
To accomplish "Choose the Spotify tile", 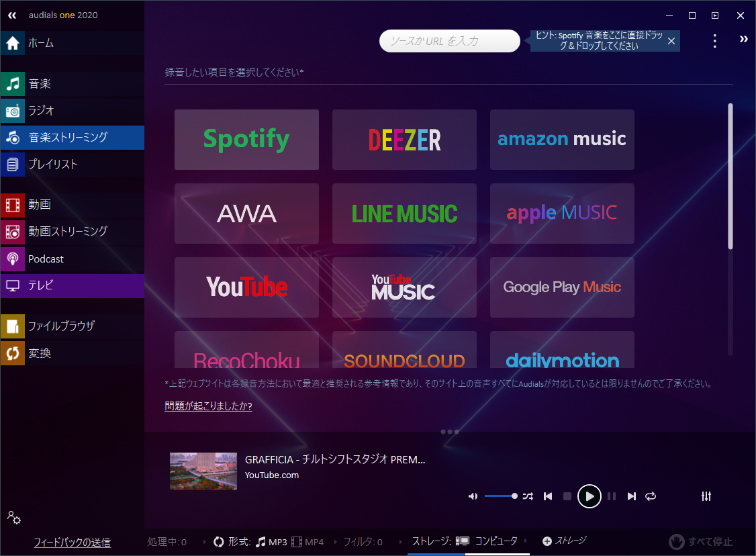I will click(x=246, y=140).
